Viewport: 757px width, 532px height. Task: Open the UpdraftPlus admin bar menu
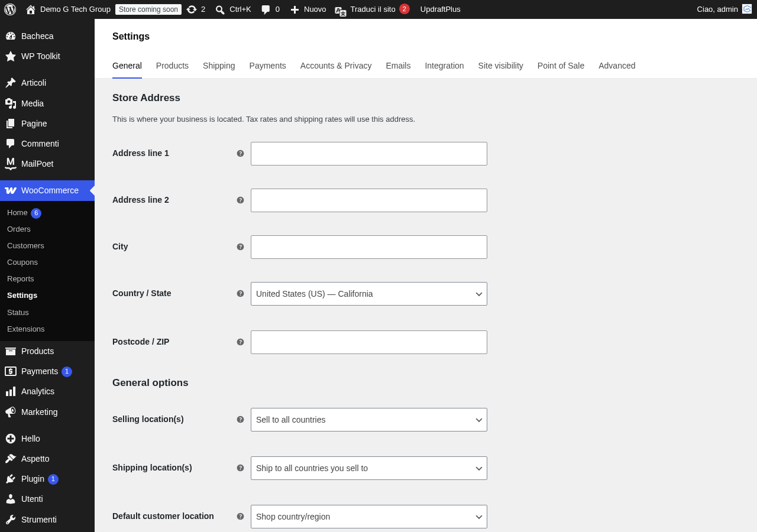click(441, 9)
